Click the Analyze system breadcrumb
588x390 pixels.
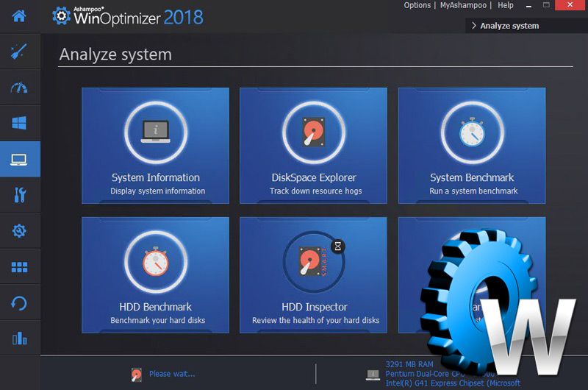pos(509,26)
